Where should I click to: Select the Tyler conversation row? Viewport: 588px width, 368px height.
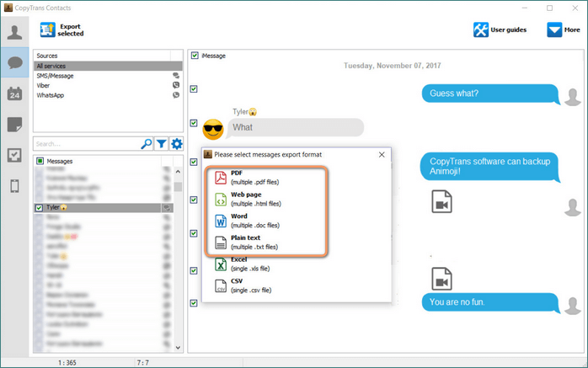coord(104,208)
